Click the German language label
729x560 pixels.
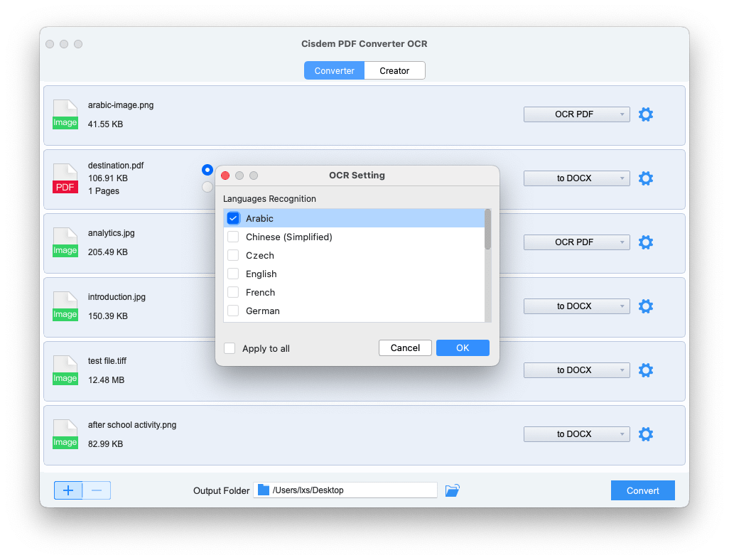[263, 311]
